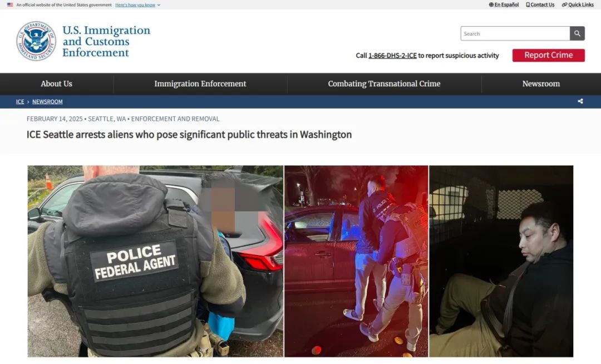Image resolution: width=601 pixels, height=364 pixels.
Task: Click the Homeland Security seal logo
Action: pyautogui.click(x=36, y=41)
